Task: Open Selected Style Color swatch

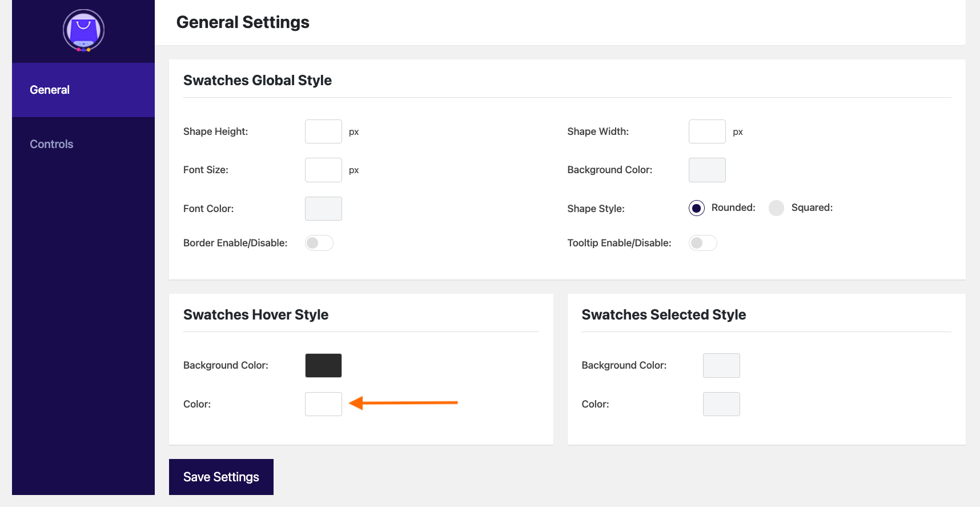Action: pyautogui.click(x=721, y=404)
